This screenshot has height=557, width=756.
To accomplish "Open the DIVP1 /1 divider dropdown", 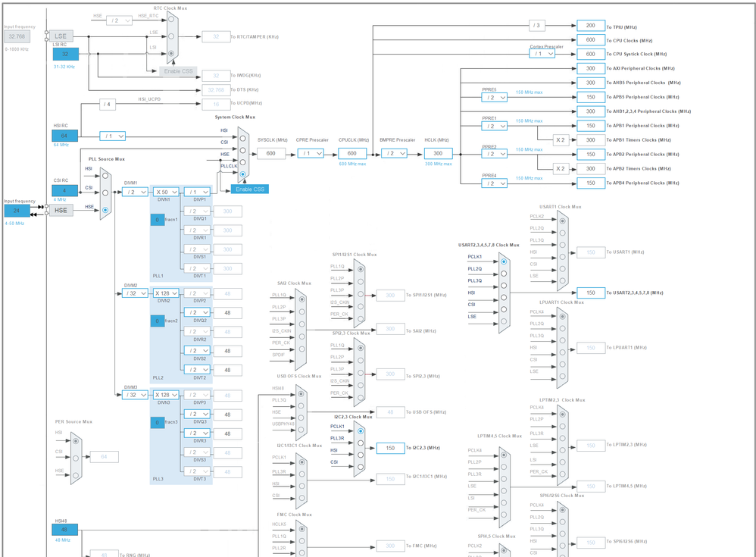I will pos(197,192).
